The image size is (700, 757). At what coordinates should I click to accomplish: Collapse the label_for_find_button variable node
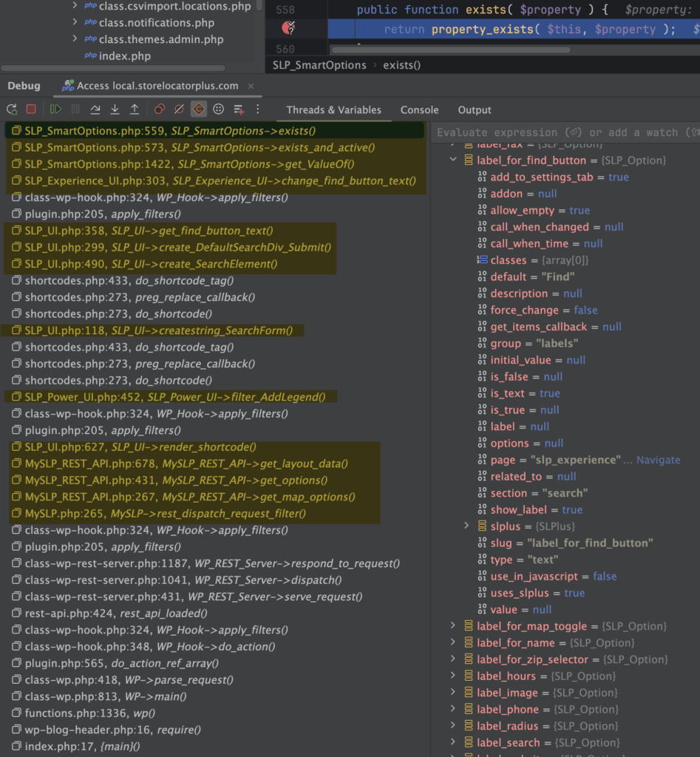453,160
